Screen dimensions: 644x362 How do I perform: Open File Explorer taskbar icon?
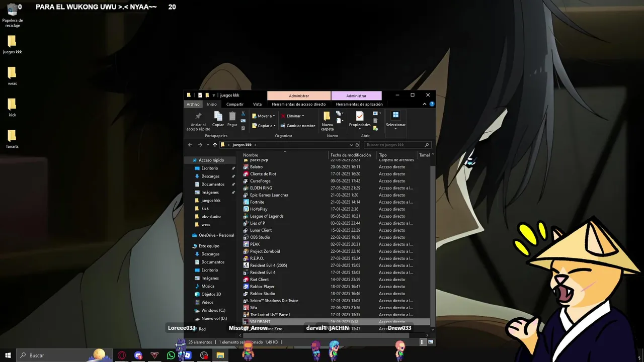(220, 355)
